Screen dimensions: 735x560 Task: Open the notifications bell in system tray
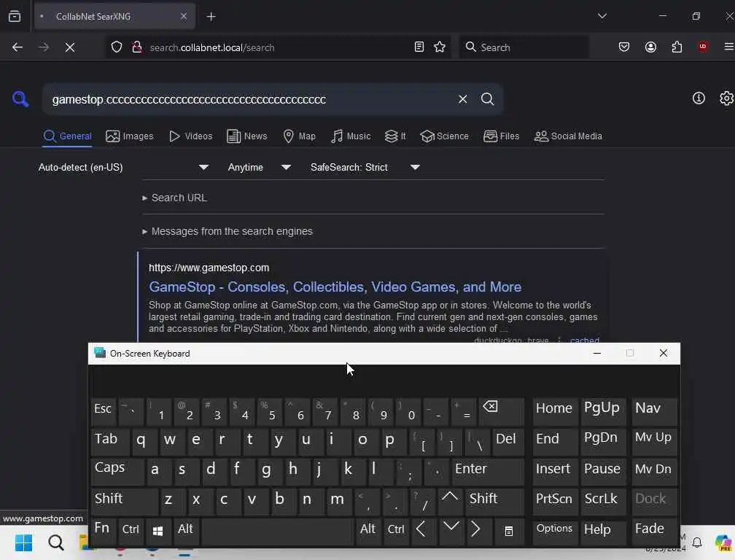click(696, 542)
